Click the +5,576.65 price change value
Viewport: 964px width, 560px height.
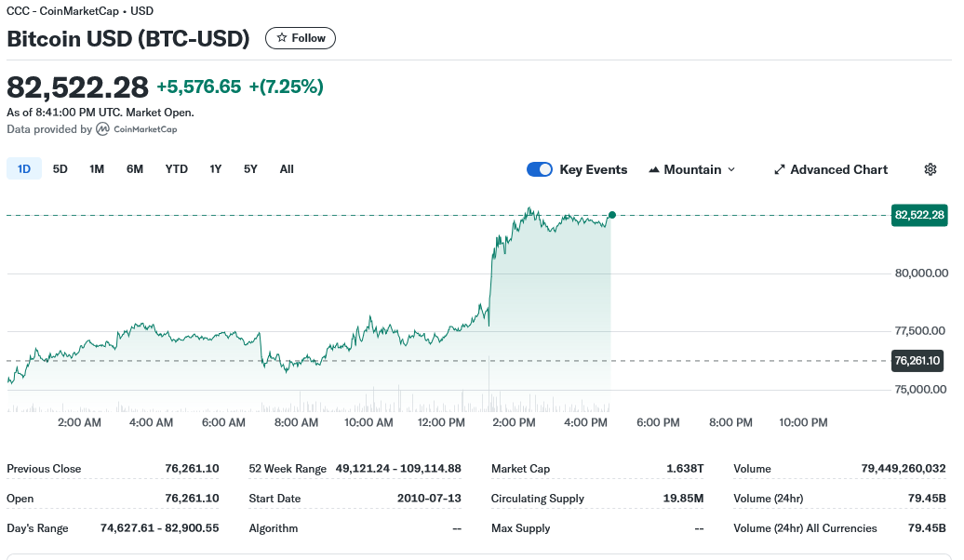(199, 87)
